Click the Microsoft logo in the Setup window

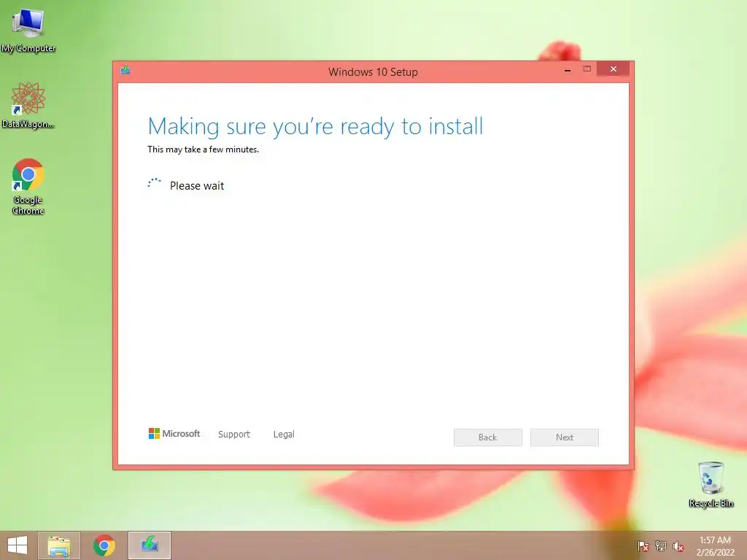(x=174, y=433)
